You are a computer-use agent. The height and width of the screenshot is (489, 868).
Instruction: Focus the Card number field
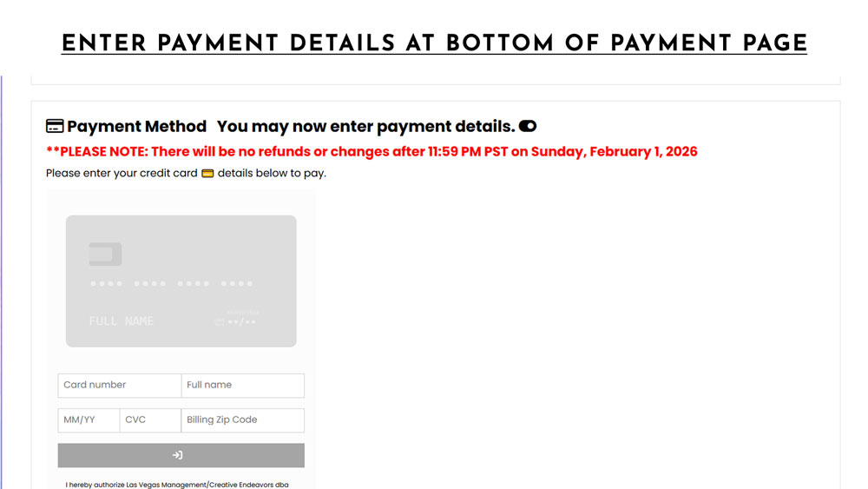tap(120, 386)
